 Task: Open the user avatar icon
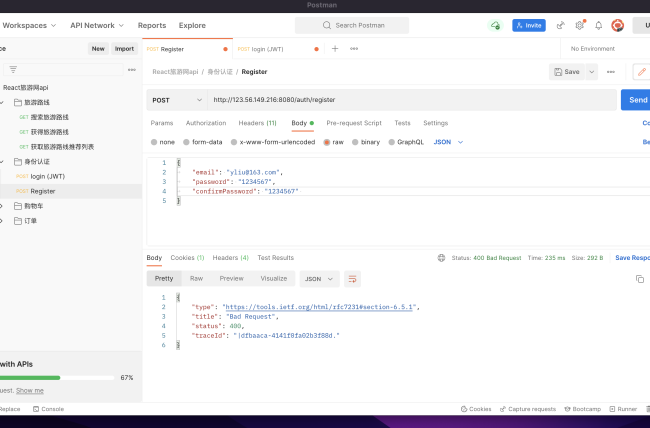pos(617,25)
